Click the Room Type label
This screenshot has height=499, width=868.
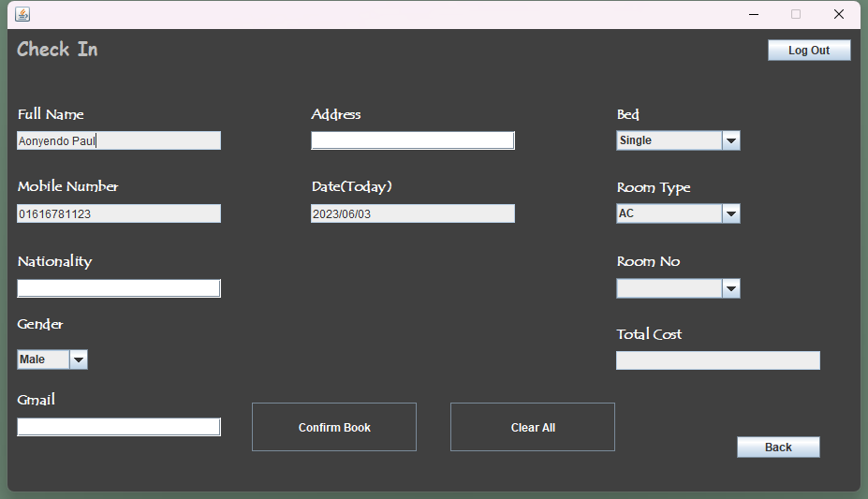pos(654,187)
